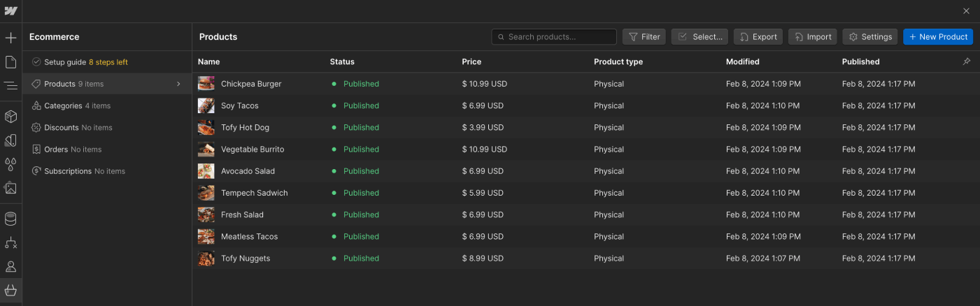The image size is (980, 306).
Task: Pin the Products table column icon
Action: (x=967, y=61)
